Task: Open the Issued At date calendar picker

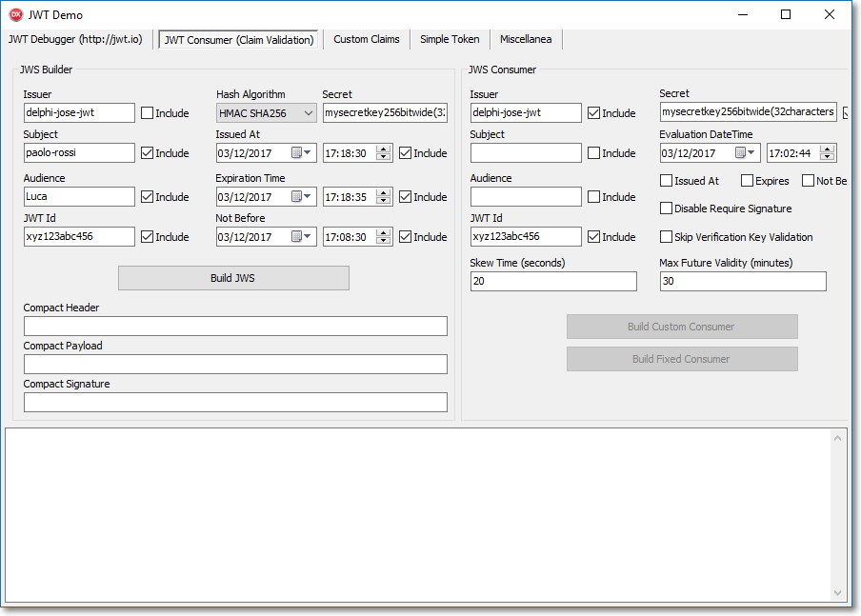Action: point(303,153)
